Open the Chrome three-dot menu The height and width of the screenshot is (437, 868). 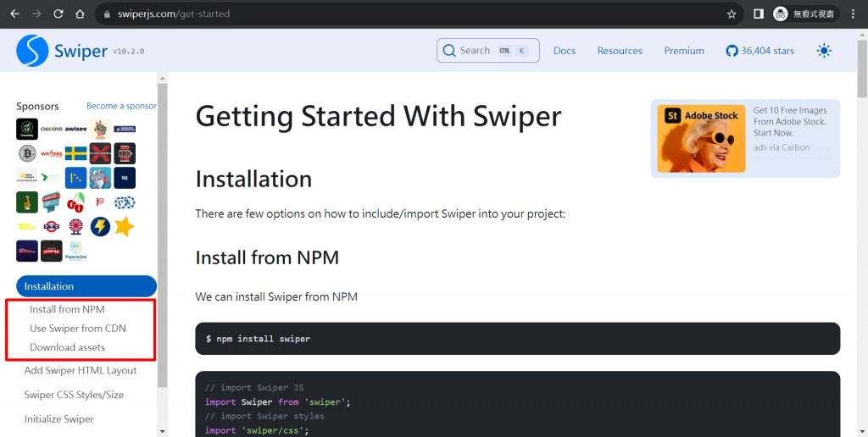[x=853, y=14]
